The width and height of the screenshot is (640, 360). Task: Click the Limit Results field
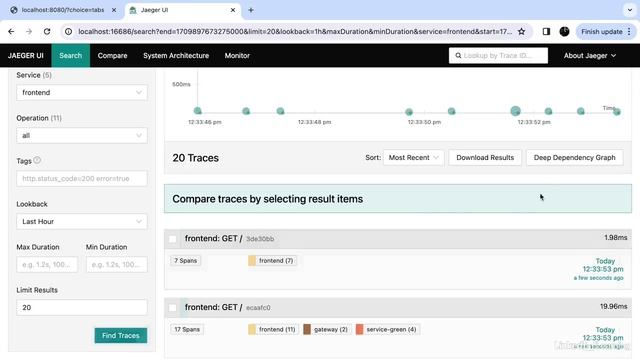tap(82, 307)
